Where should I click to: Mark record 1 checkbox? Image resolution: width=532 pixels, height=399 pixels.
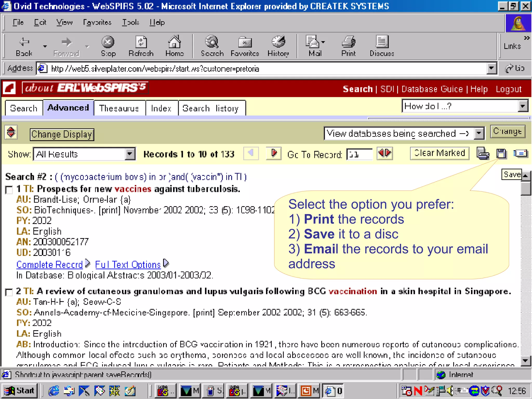coord(9,190)
